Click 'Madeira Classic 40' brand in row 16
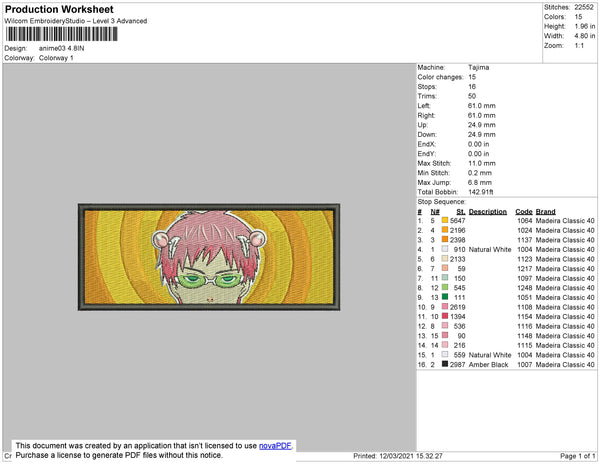Image resolution: width=600 pixels, height=464 pixels. [565, 365]
